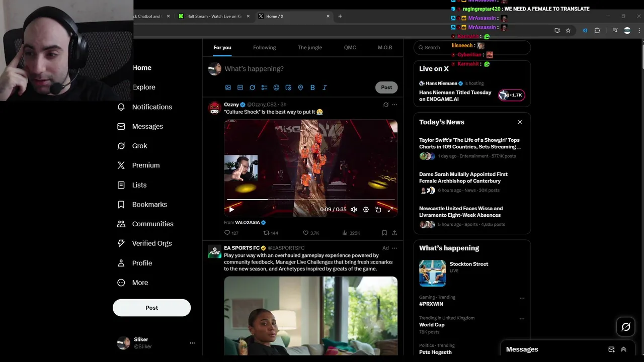Image resolution: width=644 pixels, height=362 pixels.
Task: Seek within the Ozzny video progress bar
Action: [x=310, y=200]
